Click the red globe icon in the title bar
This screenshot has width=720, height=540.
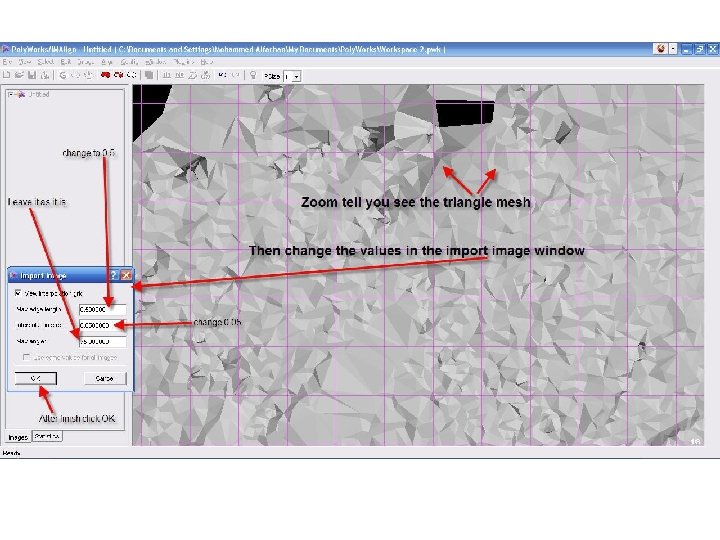pos(661,49)
